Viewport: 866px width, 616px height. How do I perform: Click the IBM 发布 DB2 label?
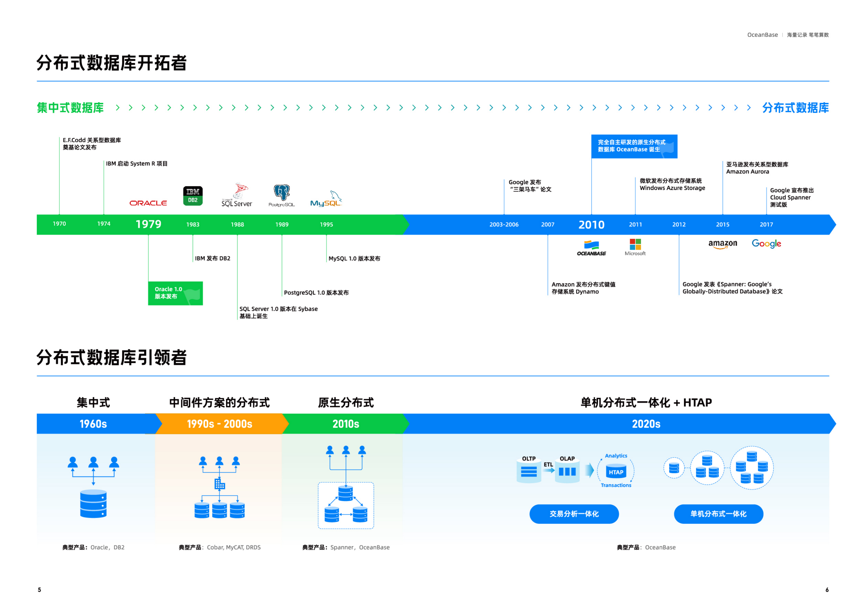[212, 258]
